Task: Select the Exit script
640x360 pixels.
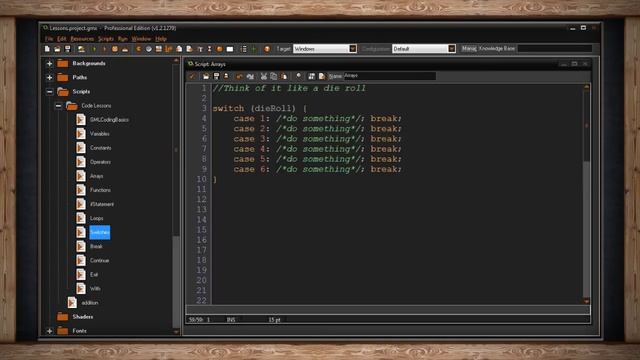Action: coord(94,275)
